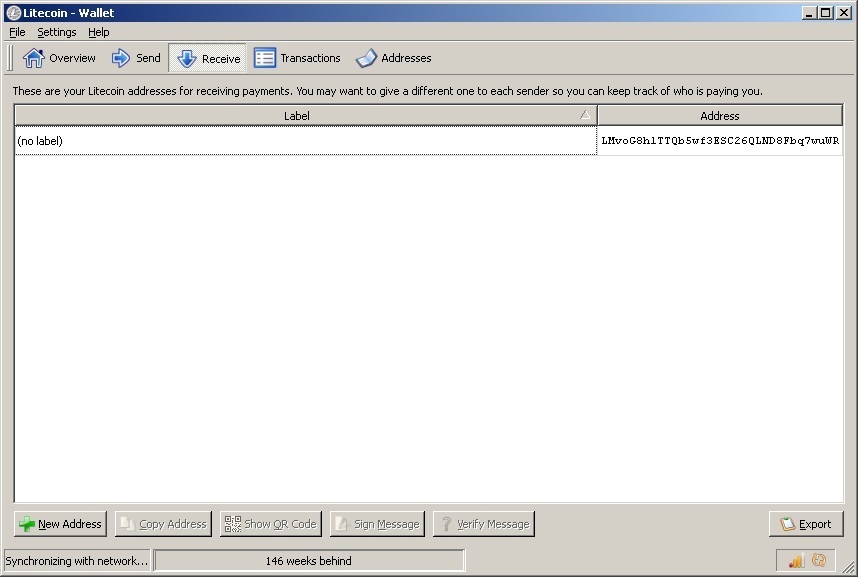The width and height of the screenshot is (858, 577).
Task: Click the Verify Message button
Action: point(484,523)
